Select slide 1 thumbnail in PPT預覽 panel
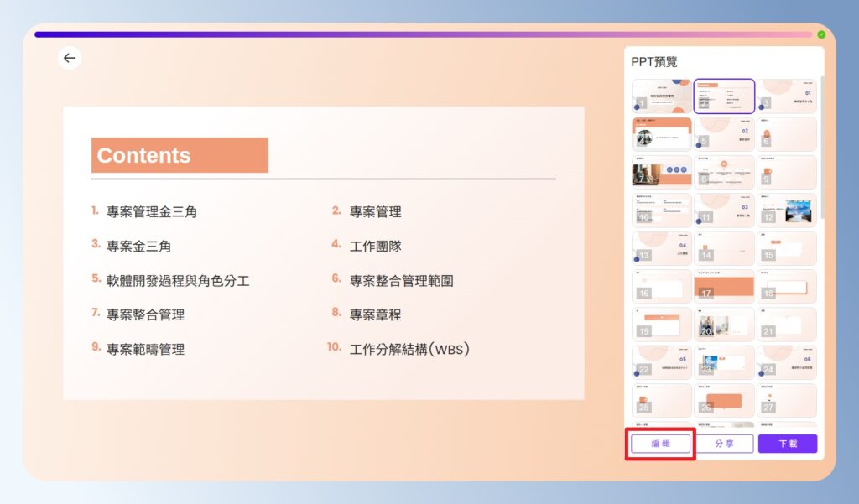859x504 pixels. [661, 95]
